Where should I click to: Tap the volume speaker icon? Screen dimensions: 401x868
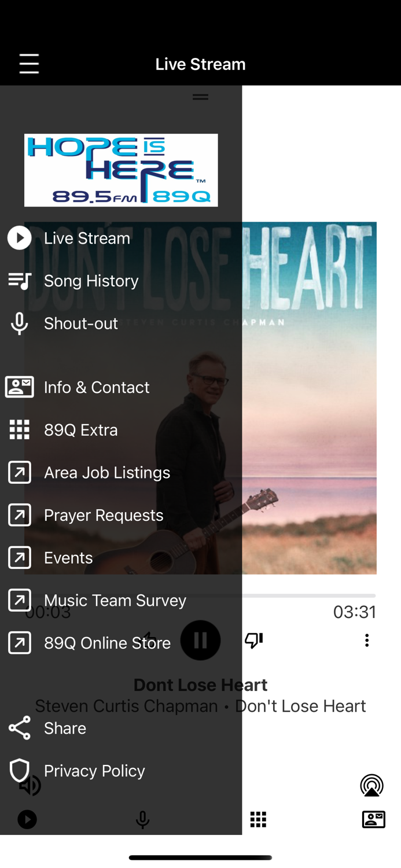pos(30,786)
